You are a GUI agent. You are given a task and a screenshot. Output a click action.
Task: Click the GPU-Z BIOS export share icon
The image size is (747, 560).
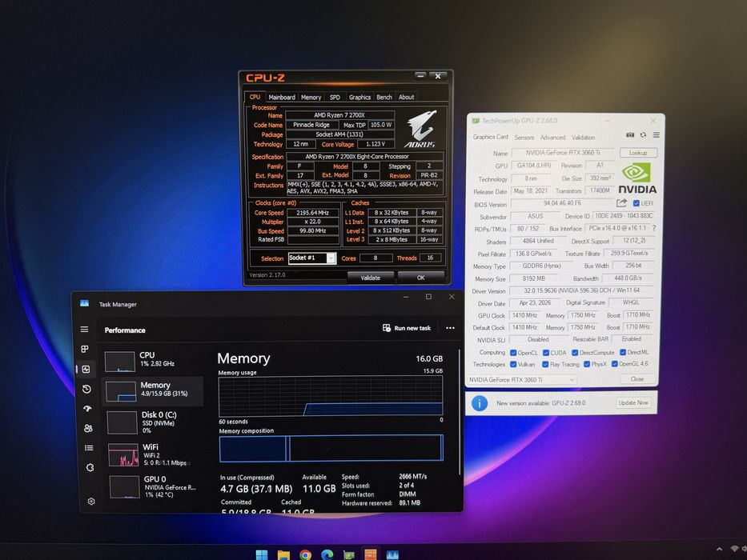coord(621,203)
